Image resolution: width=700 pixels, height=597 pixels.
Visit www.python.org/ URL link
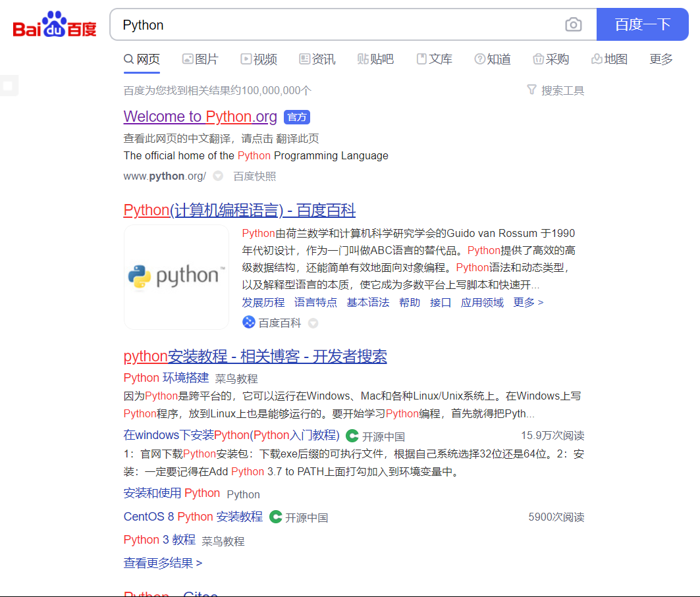tap(165, 176)
